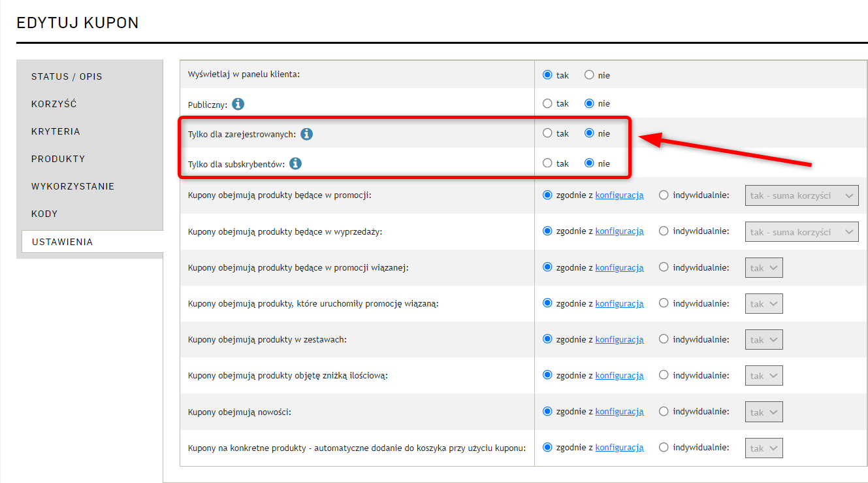
Task: Click info icon beside Tylko dla zarejestrowanych
Action: (x=306, y=134)
